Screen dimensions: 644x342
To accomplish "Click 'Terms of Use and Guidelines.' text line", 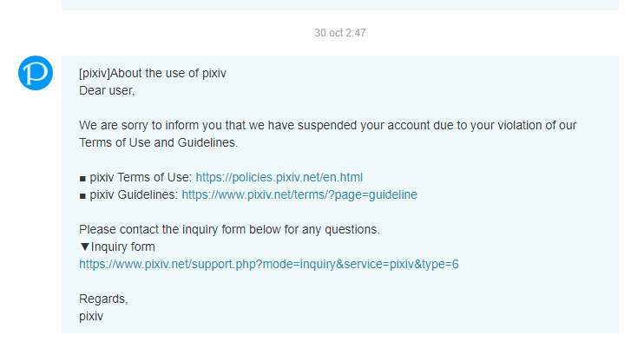I will (159, 142).
